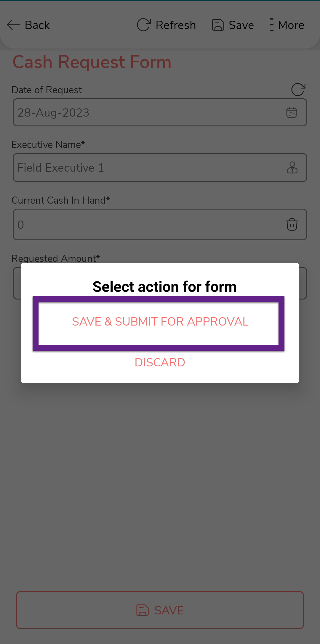Click the reload icon beside Date of Request
Viewport: 320px width, 644px height.
pos(298,90)
